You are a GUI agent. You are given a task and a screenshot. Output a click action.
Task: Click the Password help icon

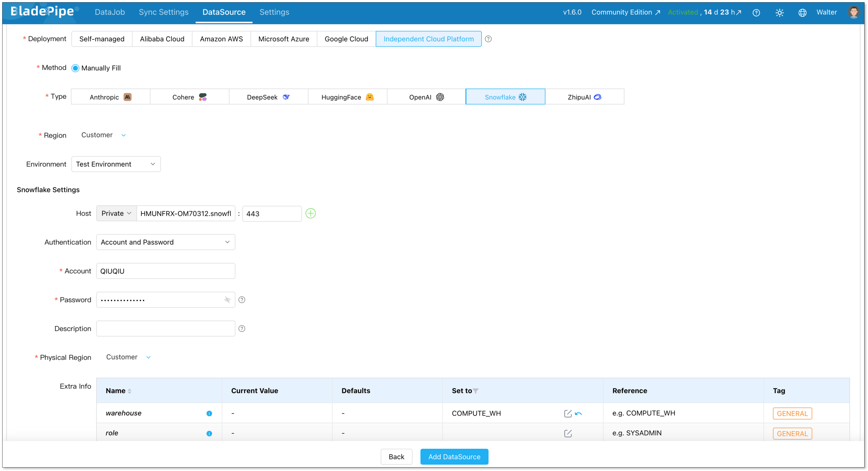(x=242, y=300)
